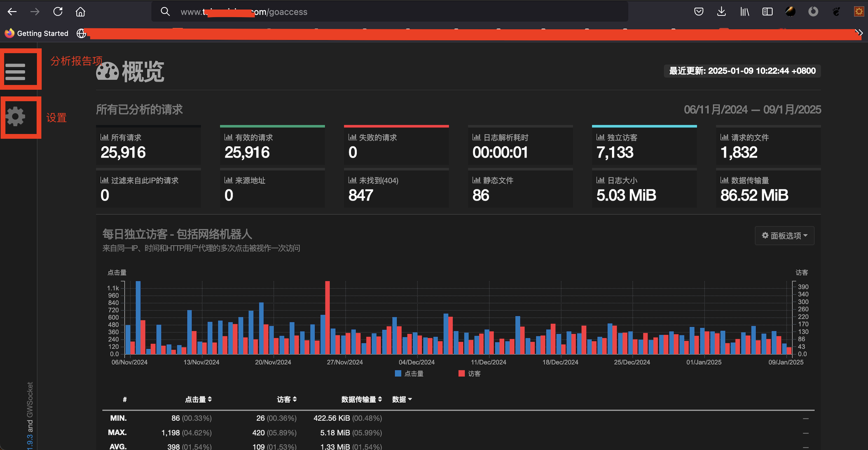Click 422.56 KiB (00.48%) cell
The width and height of the screenshot is (868, 450).
pos(348,418)
